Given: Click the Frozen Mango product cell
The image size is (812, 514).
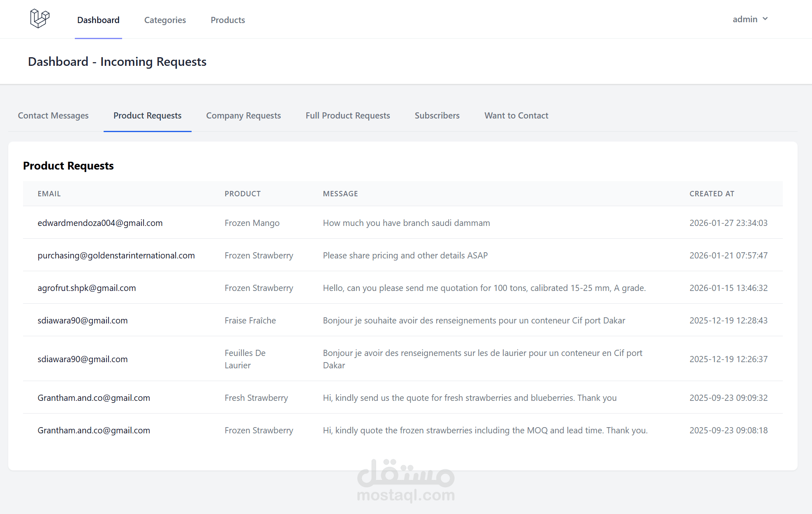Looking at the screenshot, I should (x=252, y=223).
